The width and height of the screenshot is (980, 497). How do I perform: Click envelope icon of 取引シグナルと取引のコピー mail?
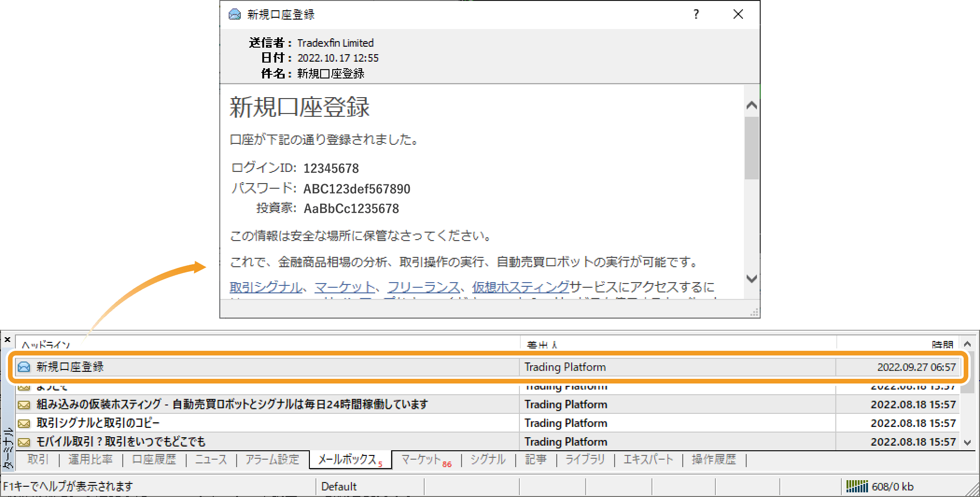coord(24,423)
